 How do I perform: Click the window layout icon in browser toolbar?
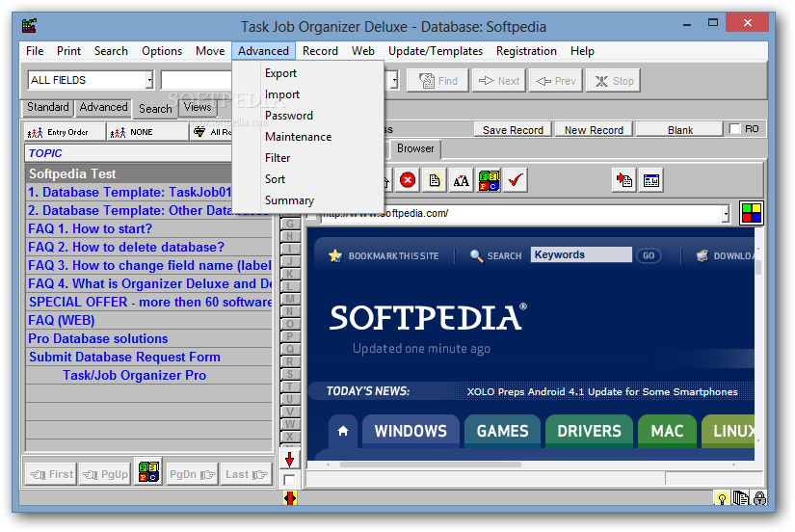(651, 180)
